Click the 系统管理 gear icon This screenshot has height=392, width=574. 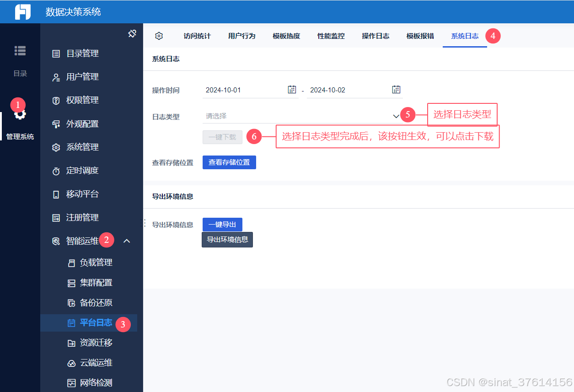(56, 147)
